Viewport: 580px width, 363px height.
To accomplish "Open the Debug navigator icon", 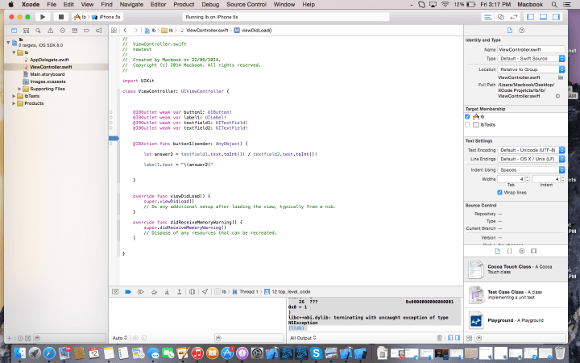I will click(74, 30).
